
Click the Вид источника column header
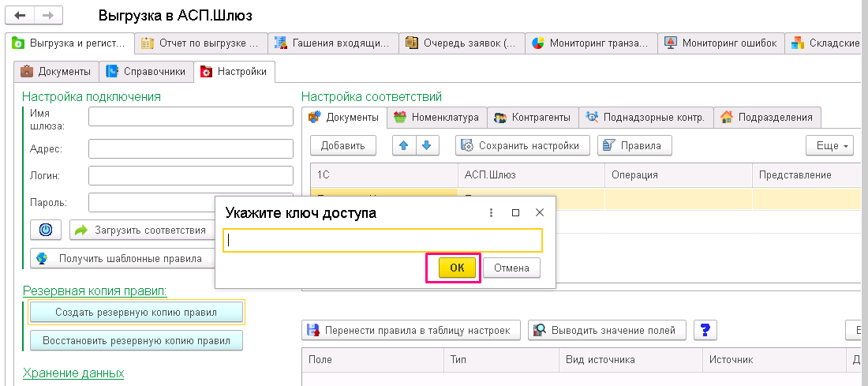(x=630, y=359)
